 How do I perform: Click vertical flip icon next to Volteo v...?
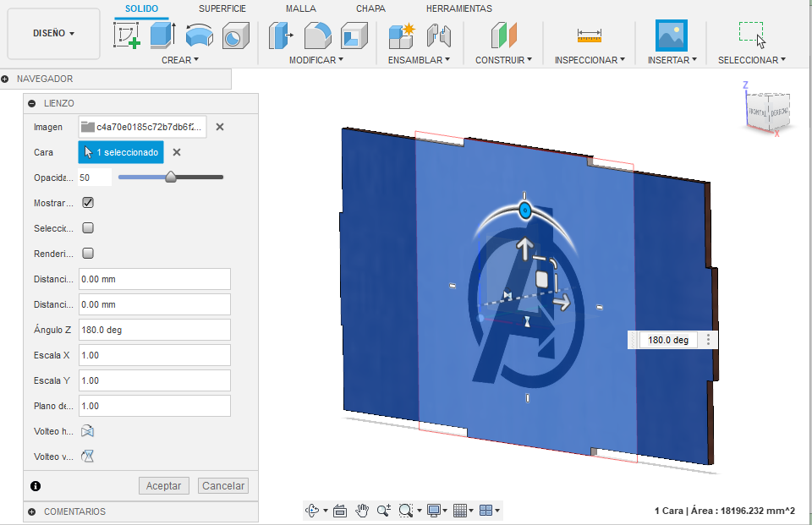tap(87, 457)
